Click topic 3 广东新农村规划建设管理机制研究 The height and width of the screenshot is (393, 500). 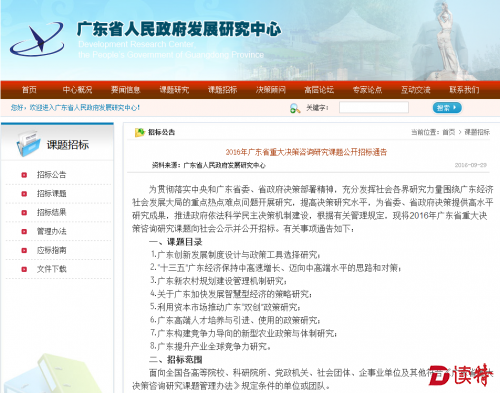(x=218, y=281)
